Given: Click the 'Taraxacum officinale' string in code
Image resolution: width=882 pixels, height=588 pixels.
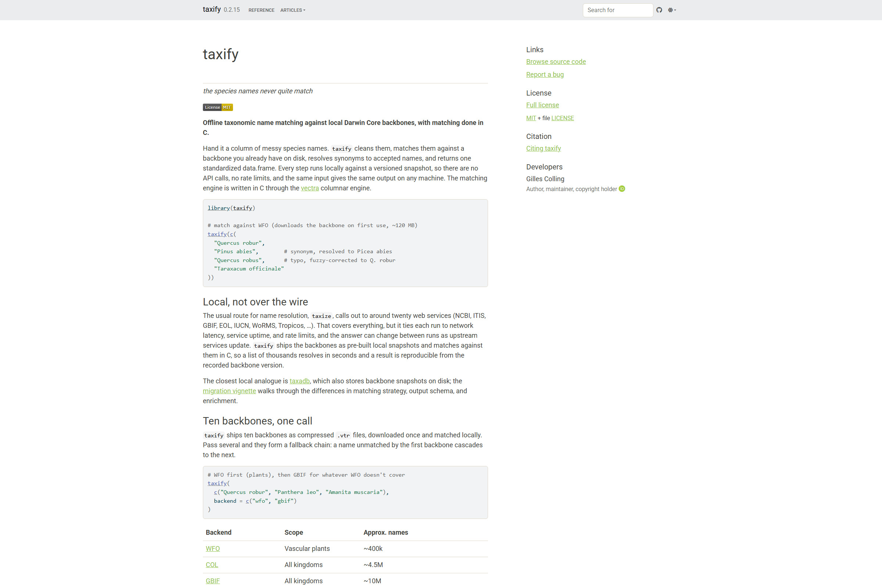Looking at the screenshot, I should 249,269.
